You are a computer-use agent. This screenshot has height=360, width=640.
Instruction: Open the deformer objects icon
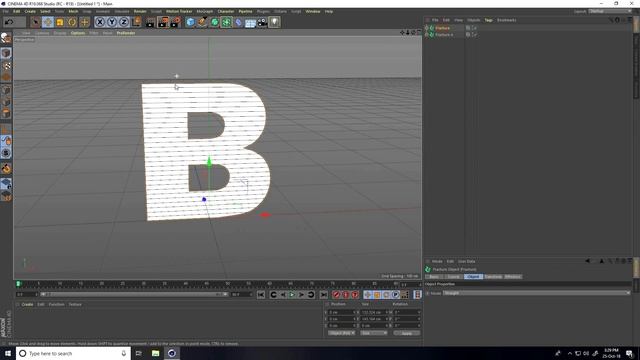click(238, 22)
